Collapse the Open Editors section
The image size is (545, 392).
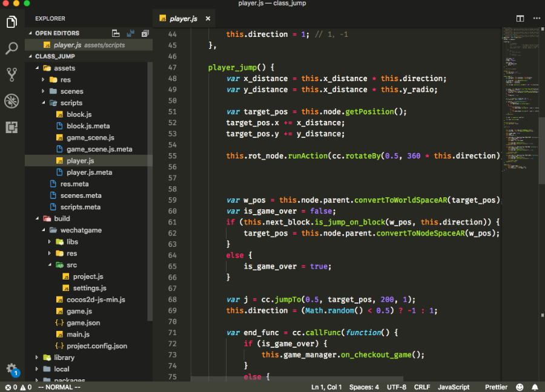tap(30, 33)
